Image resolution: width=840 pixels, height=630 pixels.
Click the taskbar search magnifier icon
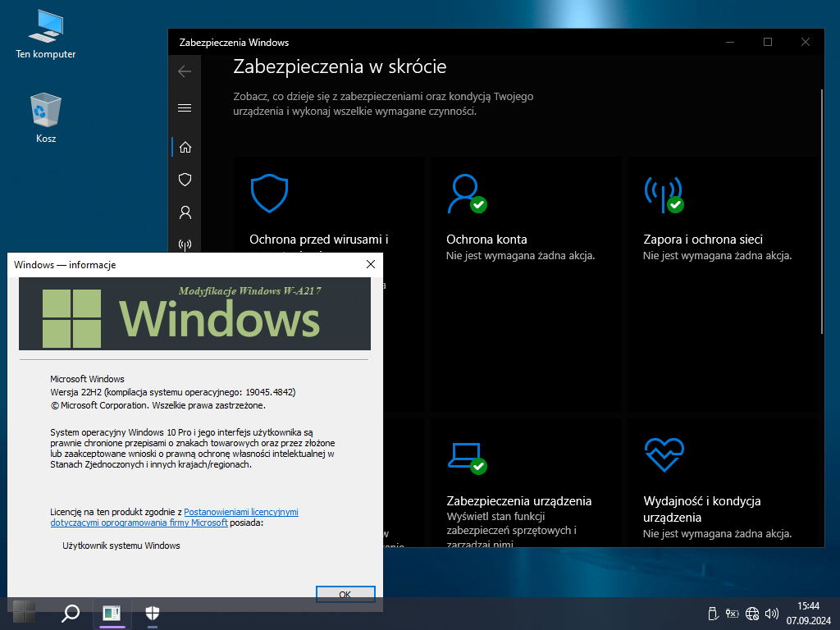coord(71,613)
